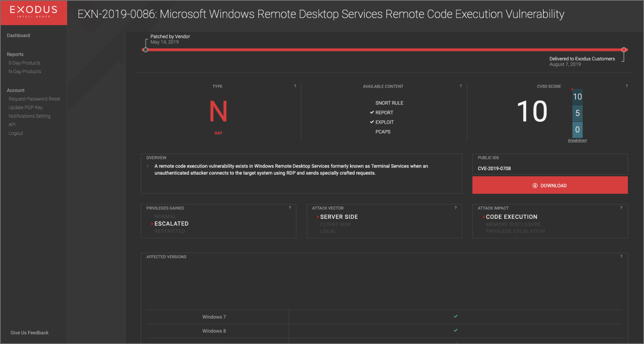Viewport: 644px width, 344px height.
Task: Click Delivered to Exodus Customers timeline marker
Action: coord(623,50)
